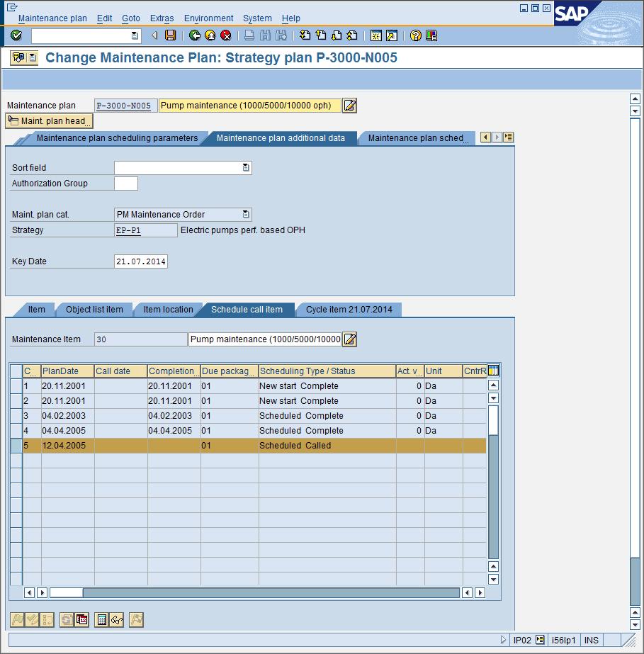Click the calendar scheduling overview icon
Screen dimensions: 644x654
82,620
